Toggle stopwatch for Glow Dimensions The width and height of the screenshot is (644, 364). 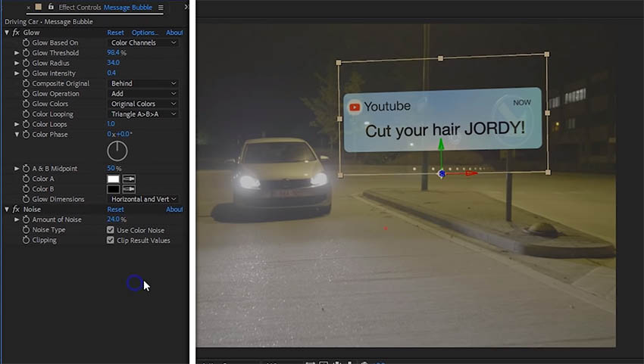tap(26, 199)
